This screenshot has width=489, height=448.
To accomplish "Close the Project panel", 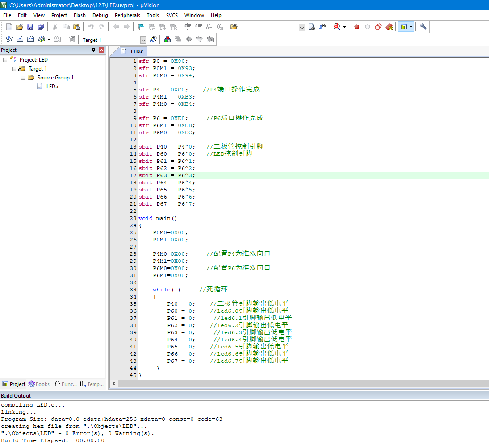I will coord(102,50).
